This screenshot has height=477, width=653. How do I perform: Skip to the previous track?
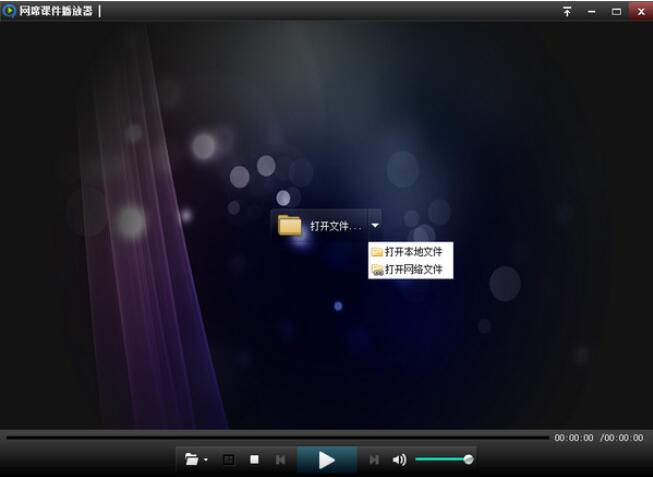click(x=281, y=460)
